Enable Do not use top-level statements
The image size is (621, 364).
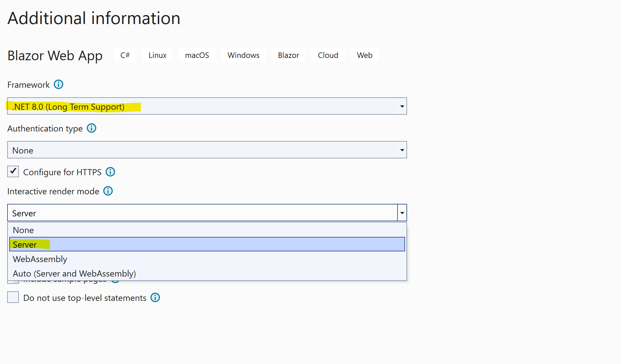[13, 297]
